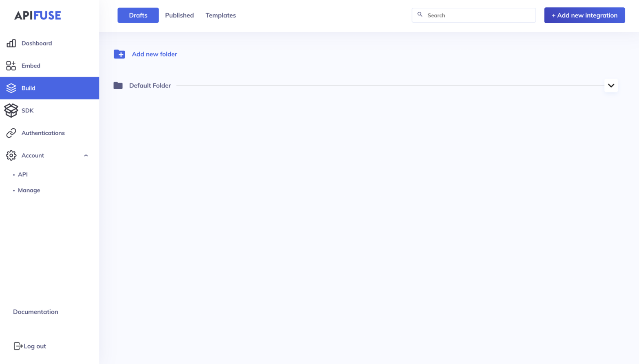The width and height of the screenshot is (639, 364).
Task: Open Authentications in the sidebar
Action: click(43, 133)
